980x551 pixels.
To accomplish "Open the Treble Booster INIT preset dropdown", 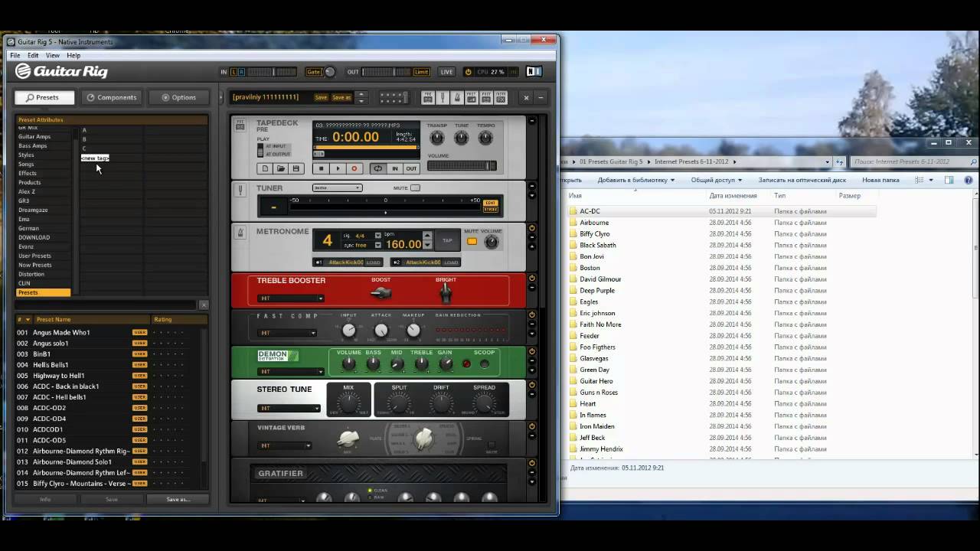I will coord(291,298).
